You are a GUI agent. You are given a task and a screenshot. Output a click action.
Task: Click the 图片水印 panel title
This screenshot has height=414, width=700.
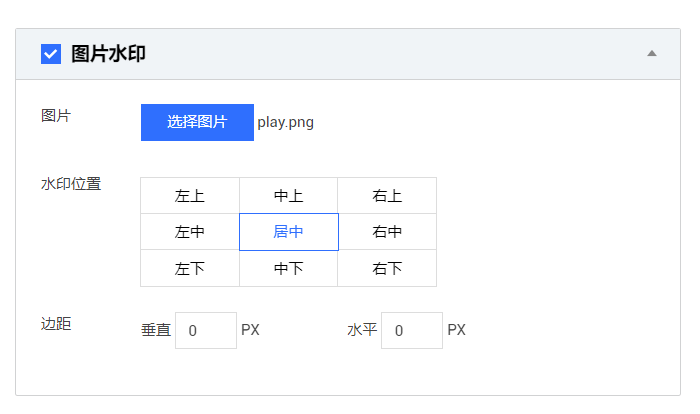108,54
